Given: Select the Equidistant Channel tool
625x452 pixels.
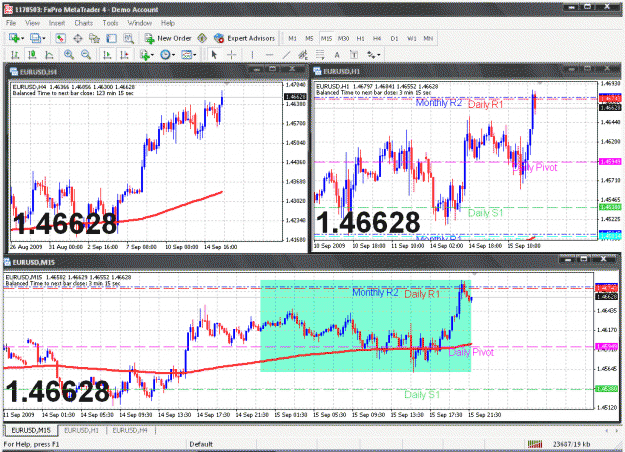Looking at the screenshot, I should pos(303,55).
